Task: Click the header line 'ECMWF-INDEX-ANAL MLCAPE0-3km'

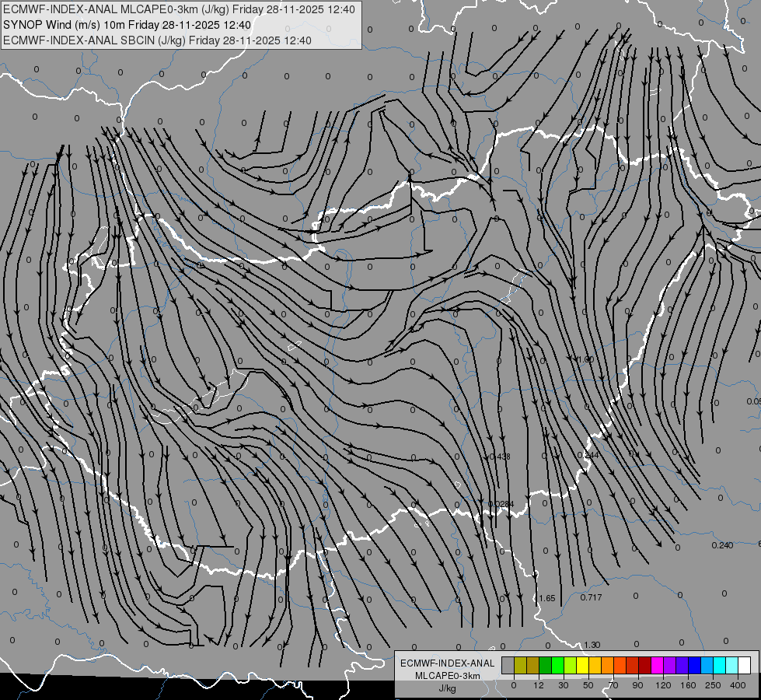Action: pyautogui.click(x=179, y=9)
